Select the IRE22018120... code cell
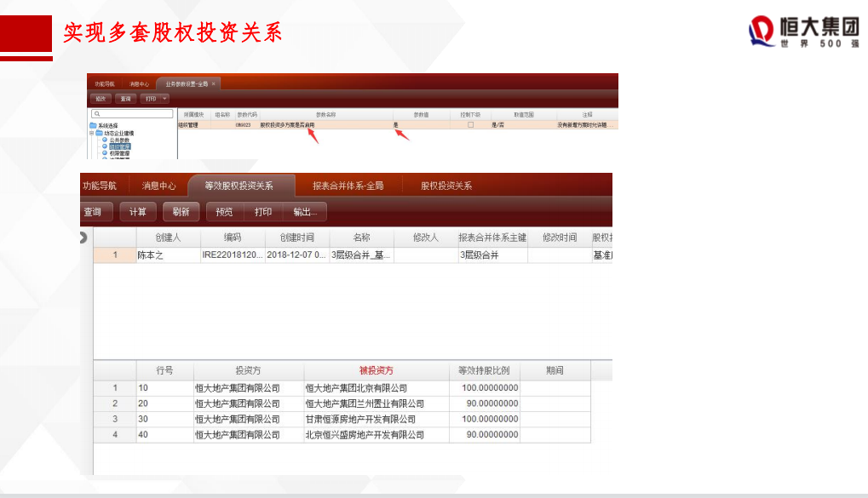 233,255
